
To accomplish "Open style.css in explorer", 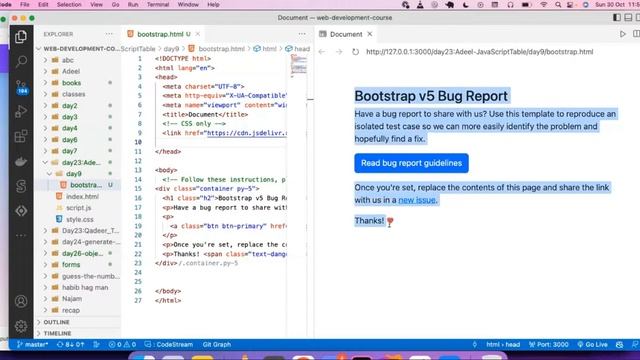I will click(x=80, y=220).
